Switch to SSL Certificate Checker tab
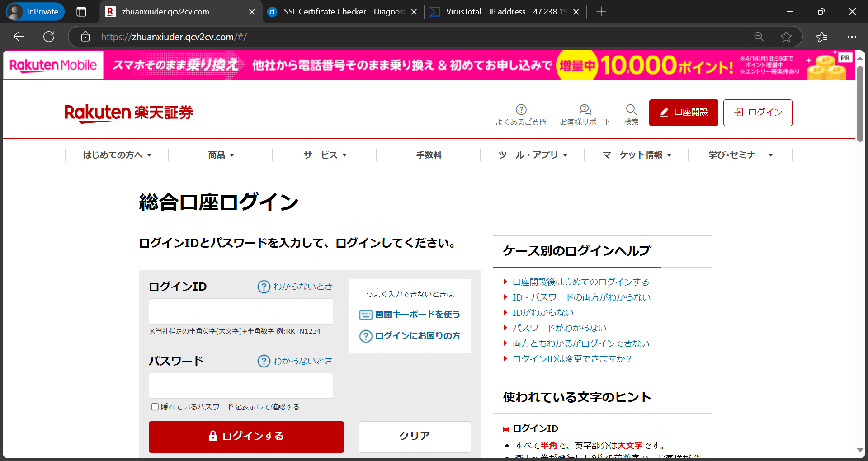 (343, 12)
